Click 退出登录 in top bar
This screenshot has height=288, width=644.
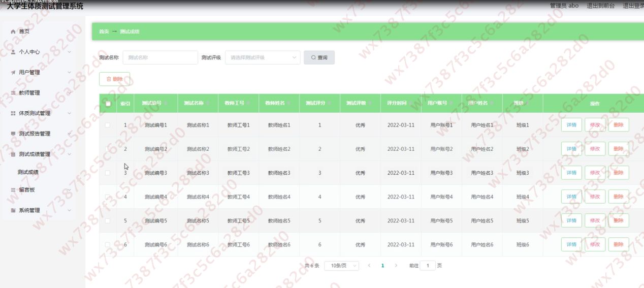coord(633,6)
